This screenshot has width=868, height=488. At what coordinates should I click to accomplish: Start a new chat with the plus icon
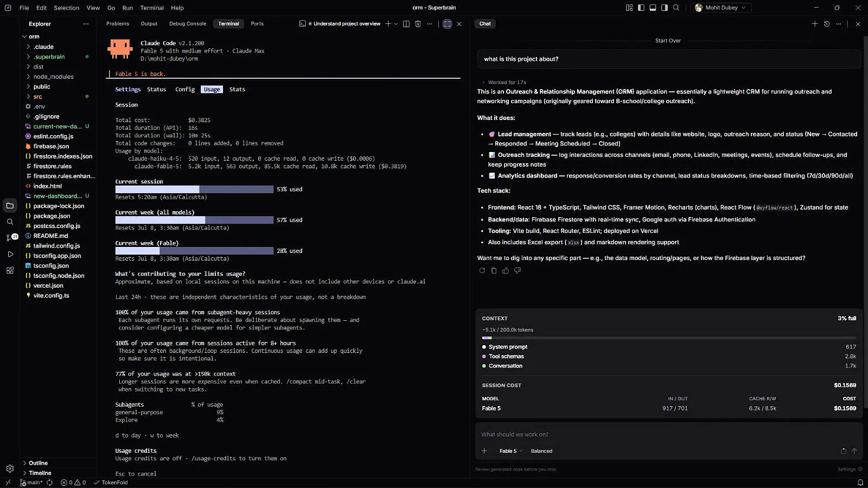(x=815, y=24)
